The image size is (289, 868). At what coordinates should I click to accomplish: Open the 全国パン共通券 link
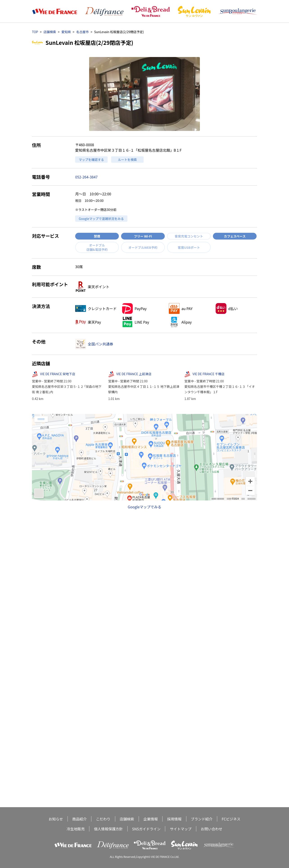pyautogui.click(x=100, y=344)
